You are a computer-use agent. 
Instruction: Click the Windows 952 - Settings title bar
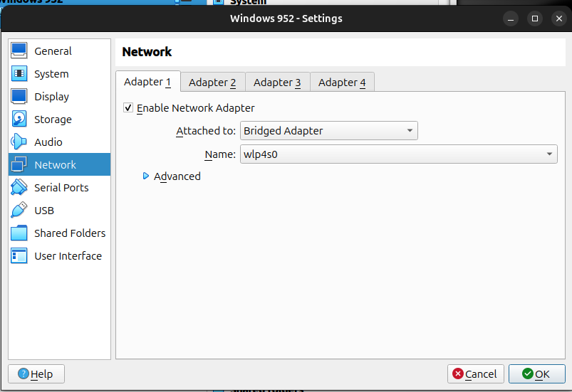286,18
